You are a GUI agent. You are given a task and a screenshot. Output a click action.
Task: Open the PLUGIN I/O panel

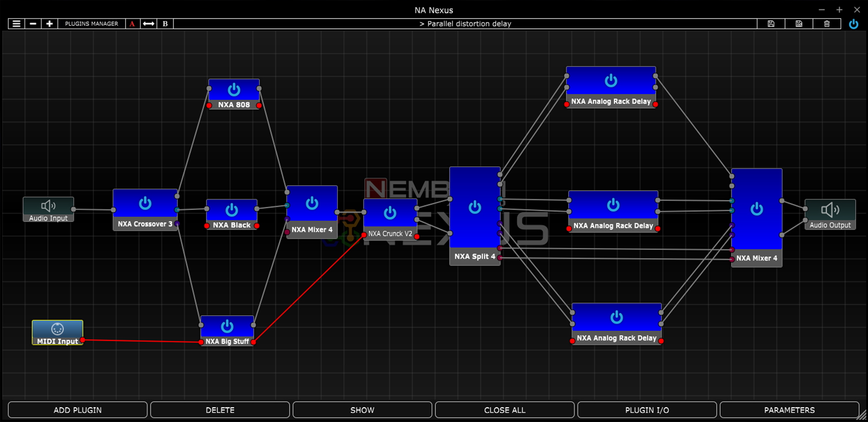click(647, 410)
